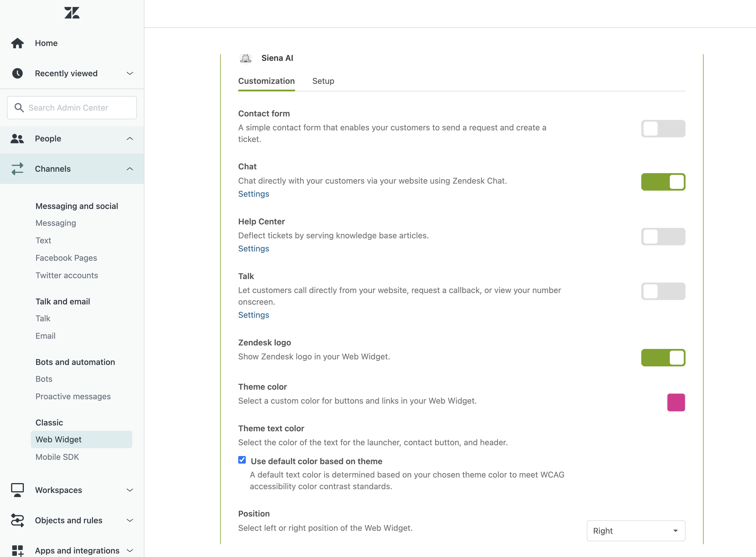Click the Talk and email heading
The height and width of the screenshot is (557, 756).
[63, 301]
